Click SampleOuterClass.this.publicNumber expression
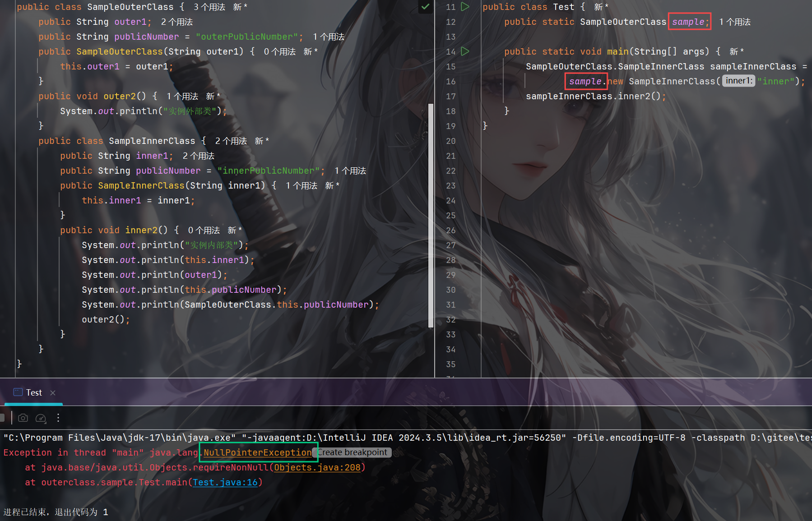Image resolution: width=812 pixels, height=521 pixels. [277, 304]
